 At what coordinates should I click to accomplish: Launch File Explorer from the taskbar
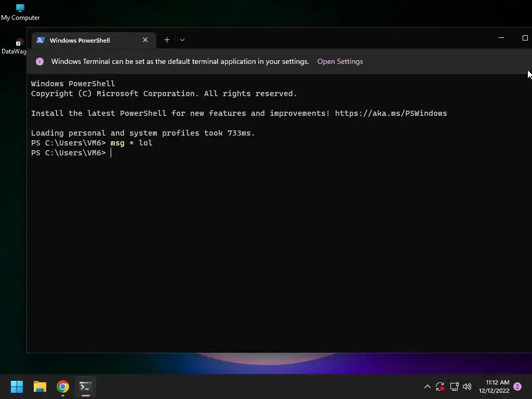pyautogui.click(x=39, y=387)
